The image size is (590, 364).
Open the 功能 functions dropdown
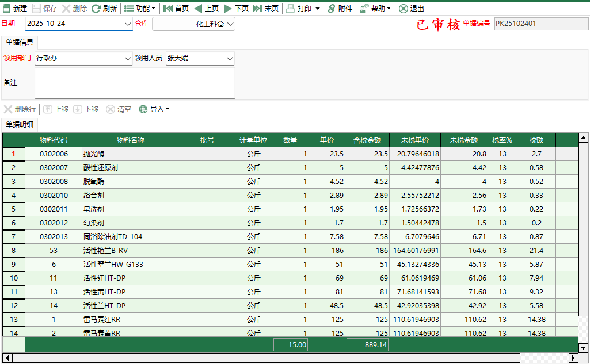(x=140, y=9)
